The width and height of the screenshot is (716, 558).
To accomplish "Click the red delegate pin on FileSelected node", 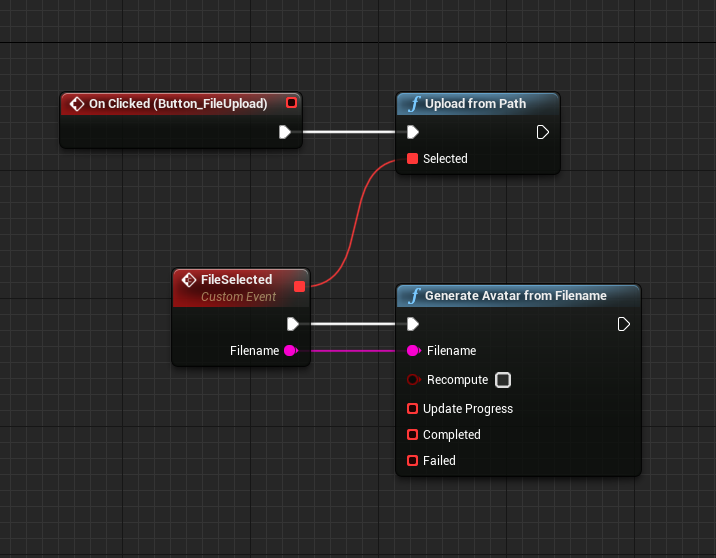I will (299, 287).
